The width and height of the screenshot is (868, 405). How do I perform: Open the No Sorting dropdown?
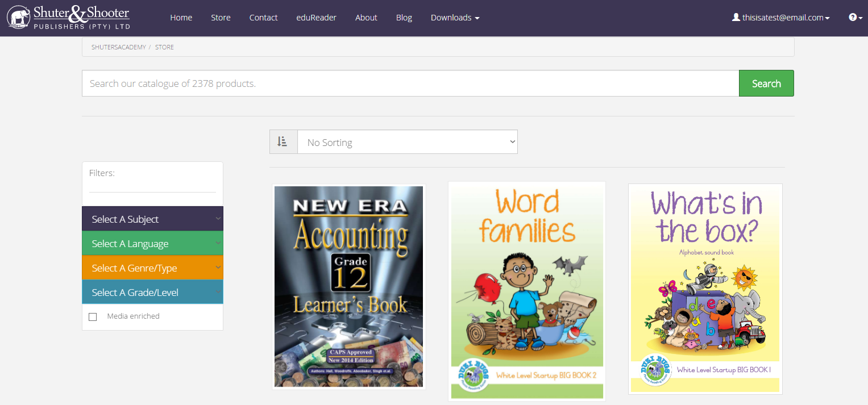[408, 142]
